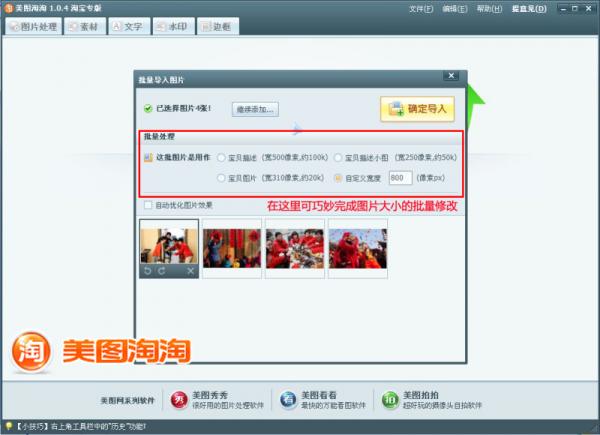
Task: Click the lightbulb tip icon in status bar
Action: (8, 427)
